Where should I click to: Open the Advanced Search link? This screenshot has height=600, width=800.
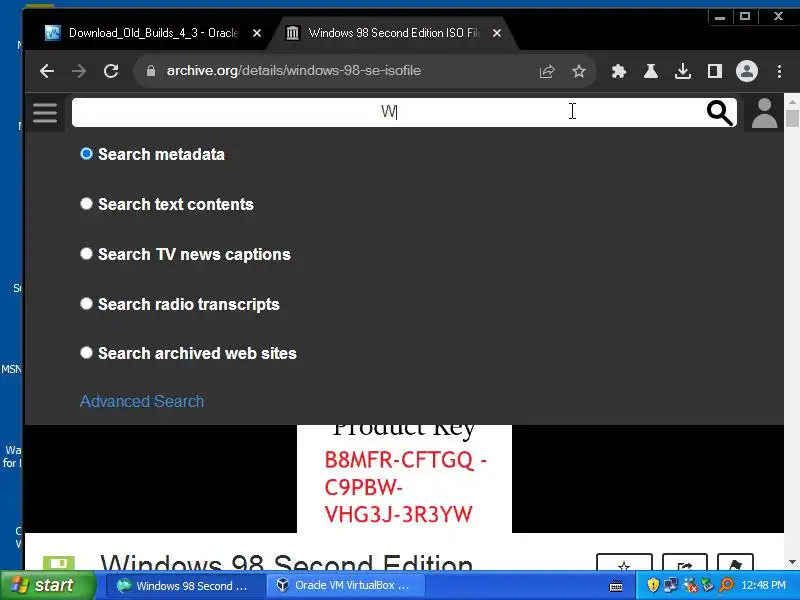pos(142,401)
